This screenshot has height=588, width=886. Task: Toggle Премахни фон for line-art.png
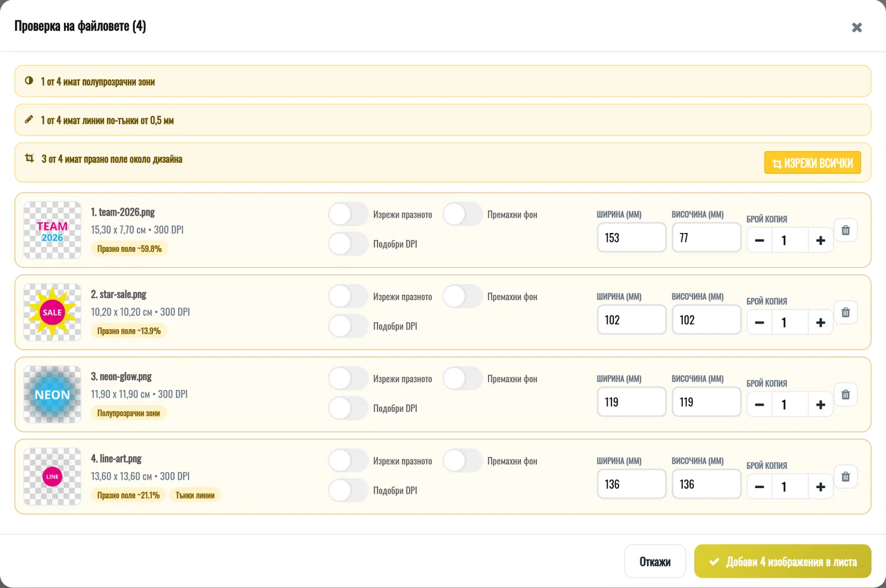(463, 461)
